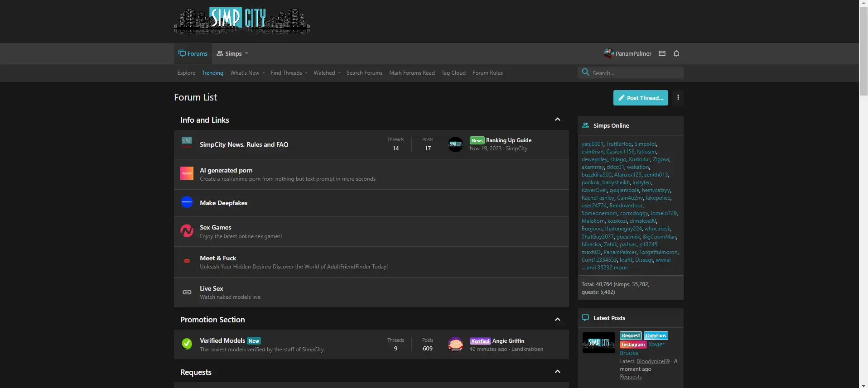Open the conversations envelope icon
This screenshot has width=868, height=388.
click(x=662, y=53)
